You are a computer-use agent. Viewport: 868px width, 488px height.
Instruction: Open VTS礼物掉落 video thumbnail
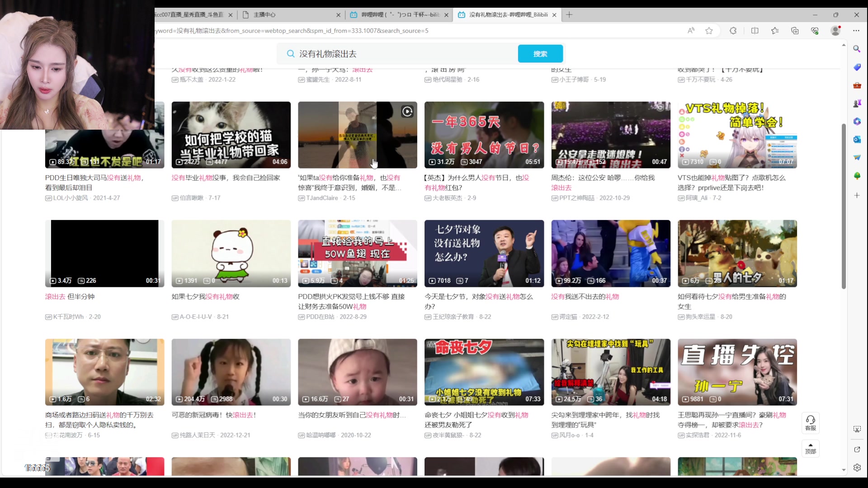737,135
